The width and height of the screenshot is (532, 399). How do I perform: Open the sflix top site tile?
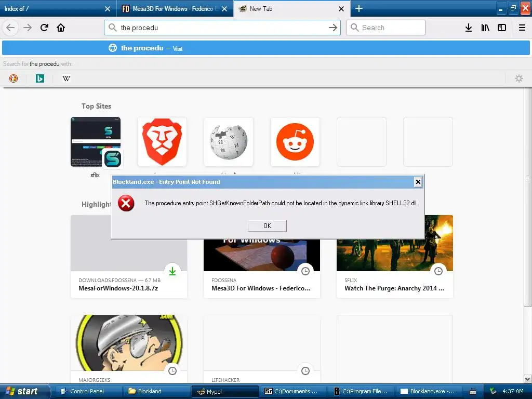pos(96,142)
